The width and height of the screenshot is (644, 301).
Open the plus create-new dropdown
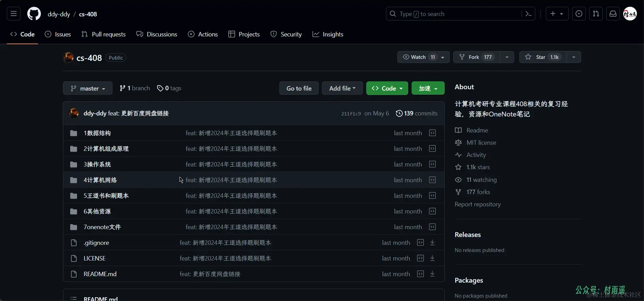[x=557, y=14]
